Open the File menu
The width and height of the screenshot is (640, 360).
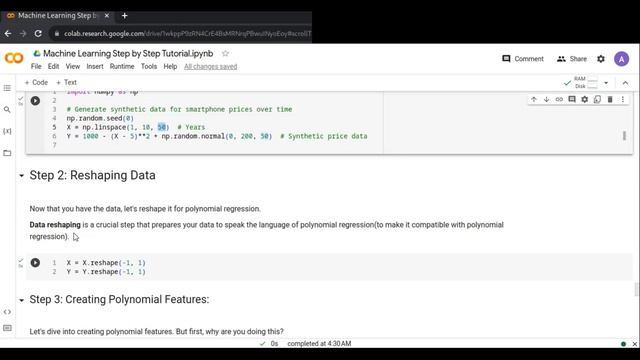[x=36, y=67]
